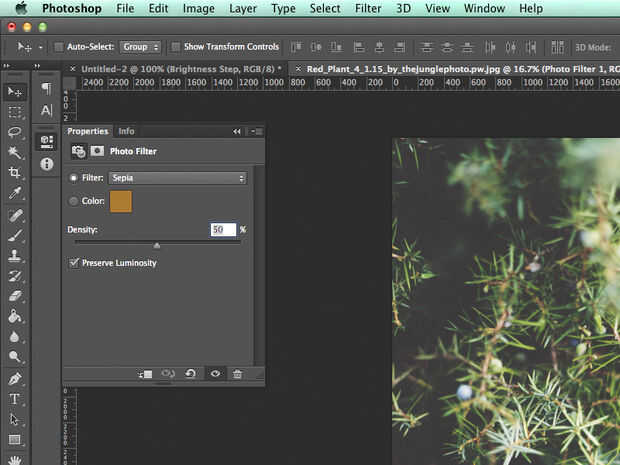
Task: Open the Window menu
Action: coord(484,8)
